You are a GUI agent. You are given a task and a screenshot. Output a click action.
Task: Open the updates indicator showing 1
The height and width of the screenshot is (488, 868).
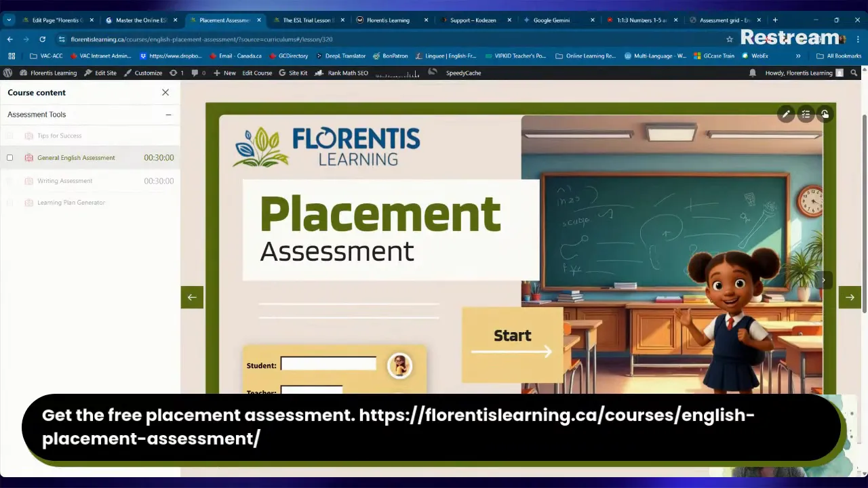[176, 73]
